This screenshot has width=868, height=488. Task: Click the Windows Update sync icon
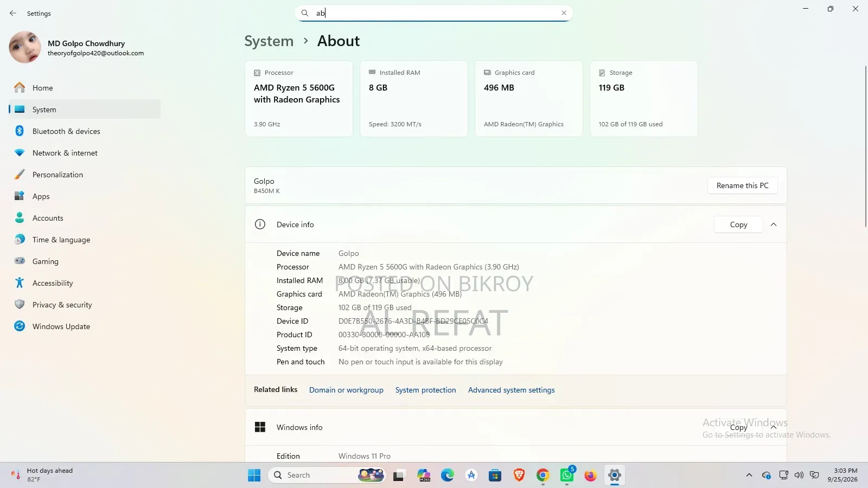pos(20,326)
